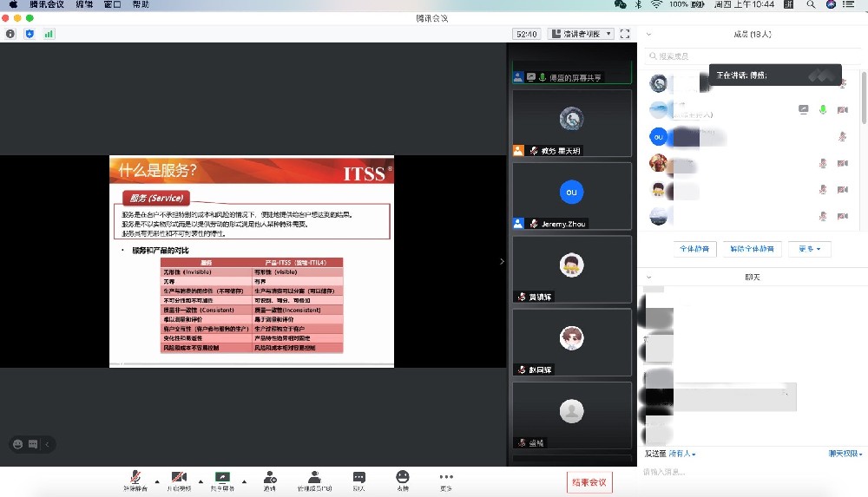This screenshot has width=868, height=497.
Task: Click the chat bubble icon in floating widget
Action: (33, 444)
